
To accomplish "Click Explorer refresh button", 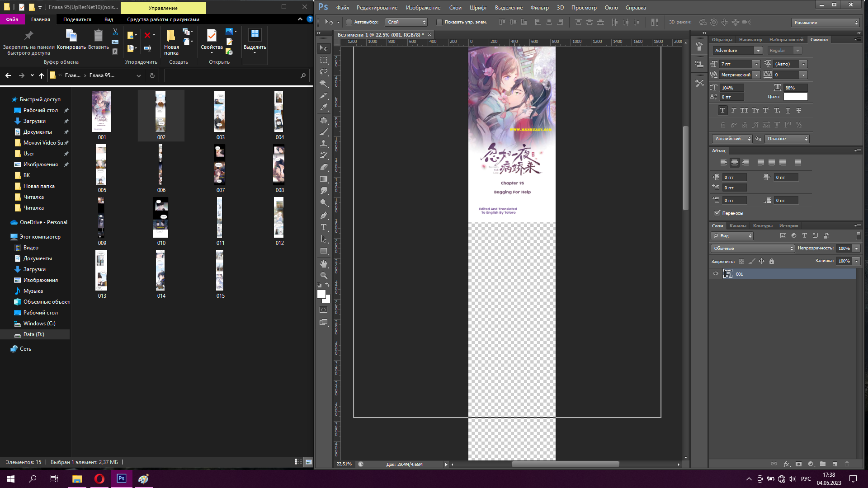I will pyautogui.click(x=152, y=75).
